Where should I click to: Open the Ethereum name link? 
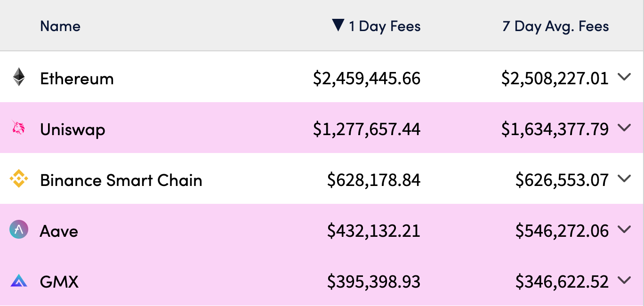(77, 78)
